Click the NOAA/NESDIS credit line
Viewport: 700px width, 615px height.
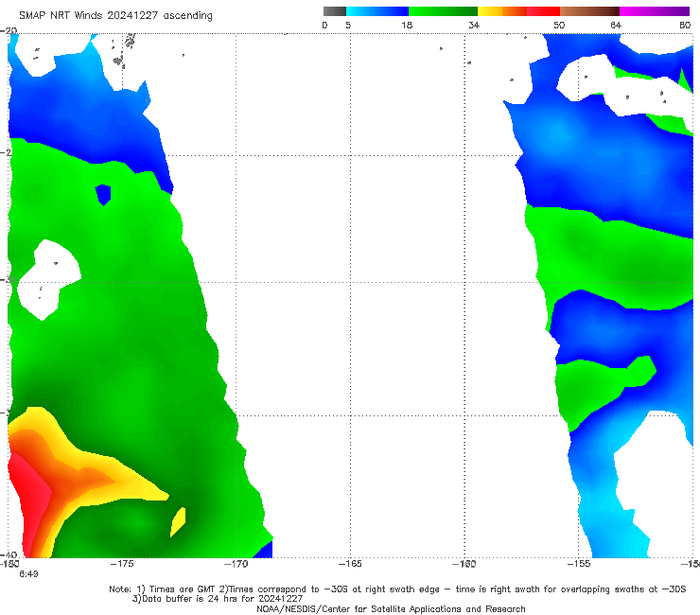click(391, 608)
